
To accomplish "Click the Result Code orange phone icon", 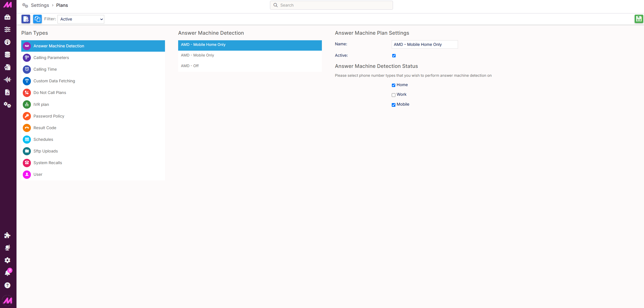I will [27, 128].
